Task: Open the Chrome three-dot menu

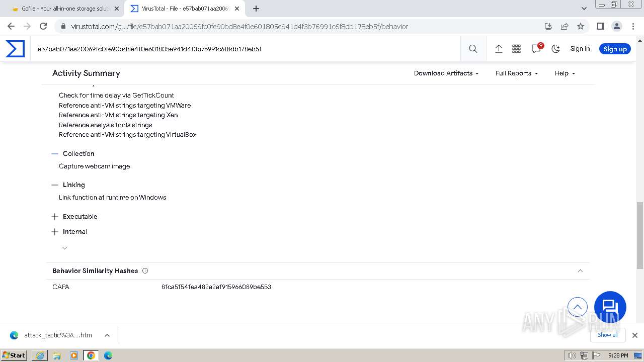Action: pyautogui.click(x=633, y=26)
